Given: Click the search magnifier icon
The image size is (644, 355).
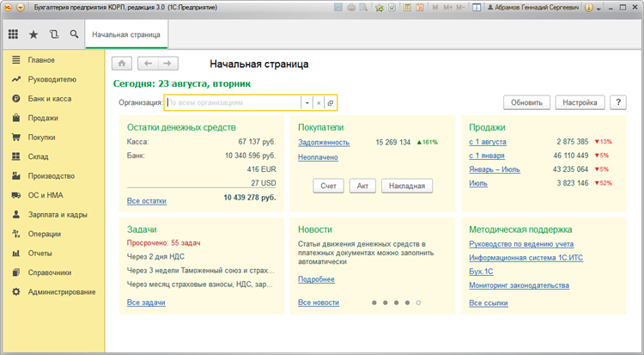Looking at the screenshot, I should pos(74,34).
